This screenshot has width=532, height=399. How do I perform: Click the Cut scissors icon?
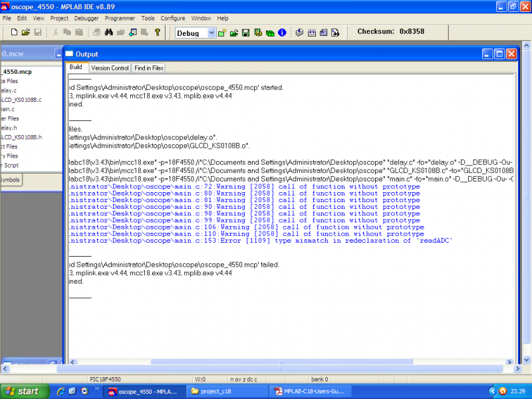pyautogui.click(x=56, y=32)
